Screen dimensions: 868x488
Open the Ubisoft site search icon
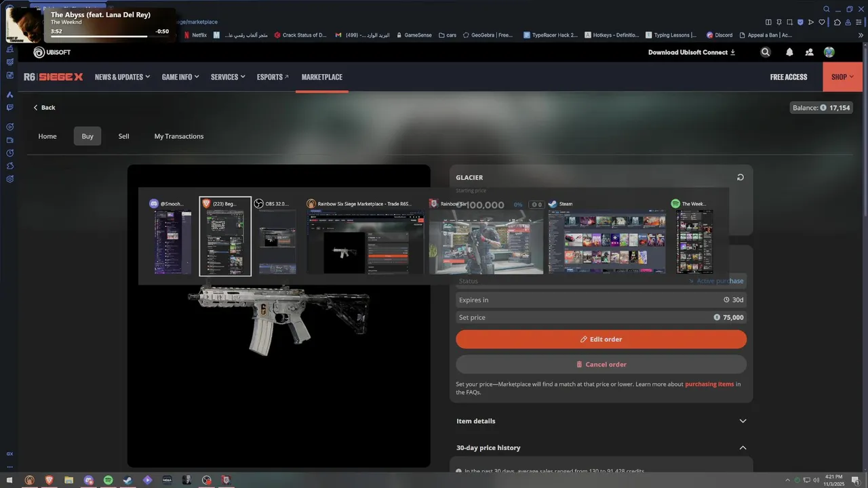point(766,52)
